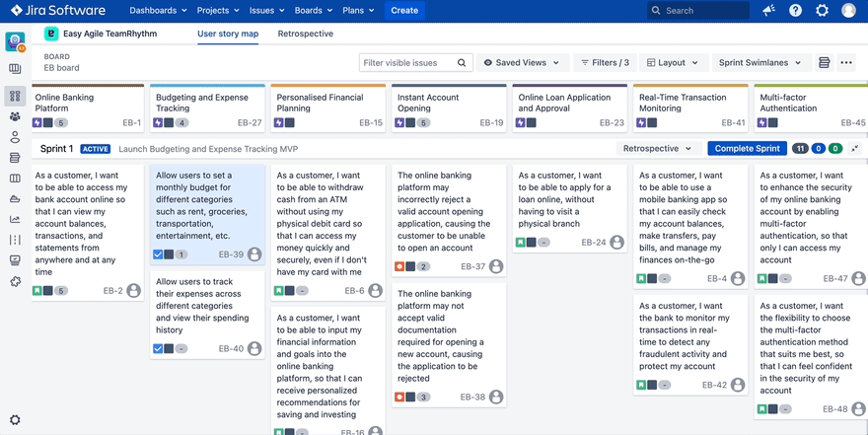Click the project avatar in the sidebar

tap(15, 41)
